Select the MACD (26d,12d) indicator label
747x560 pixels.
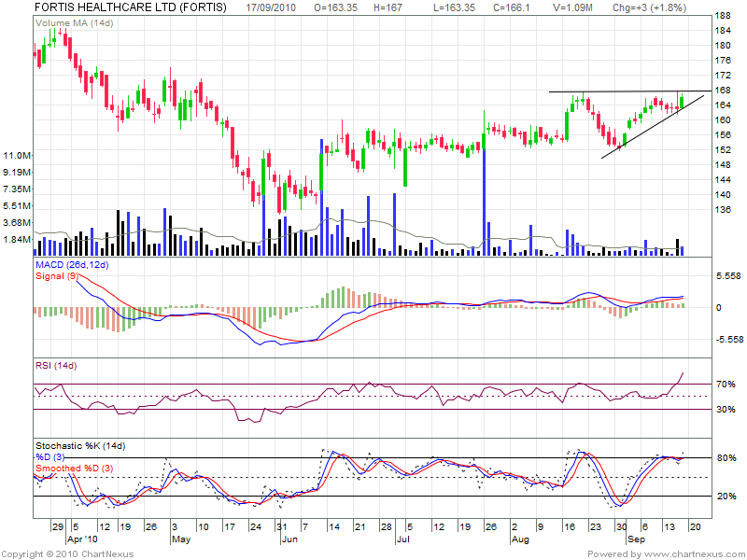(74, 267)
